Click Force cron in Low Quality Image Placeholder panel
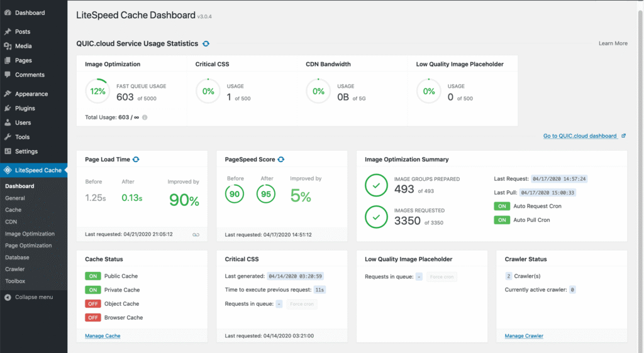The image size is (644, 353). [441, 277]
